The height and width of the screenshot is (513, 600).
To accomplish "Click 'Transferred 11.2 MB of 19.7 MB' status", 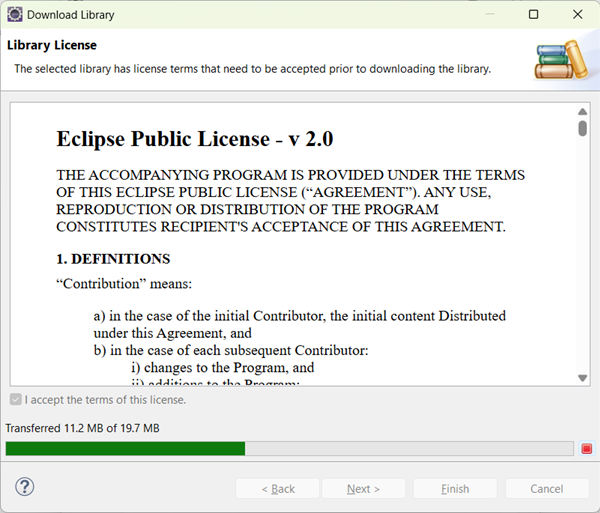I will tap(82, 428).
